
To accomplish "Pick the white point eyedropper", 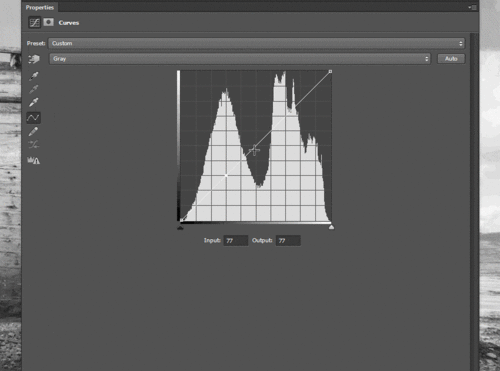I will click(34, 102).
